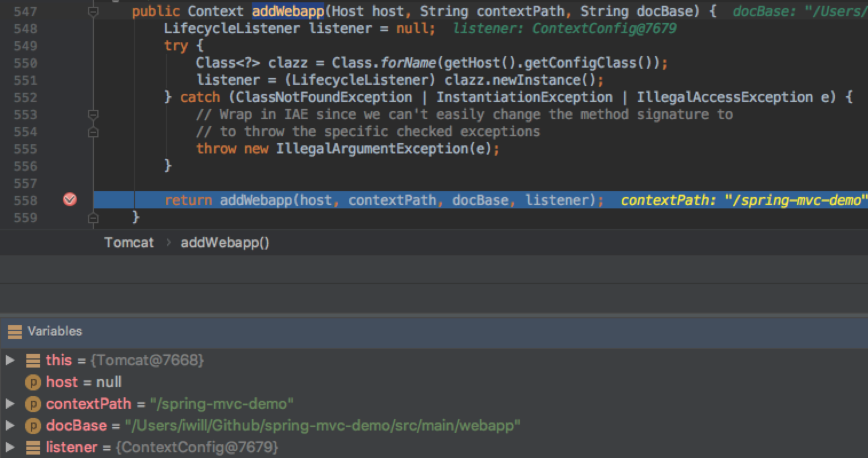Click the 'return' keyword on line 558
Image resolution: width=868 pixels, height=458 pixels.
point(188,200)
